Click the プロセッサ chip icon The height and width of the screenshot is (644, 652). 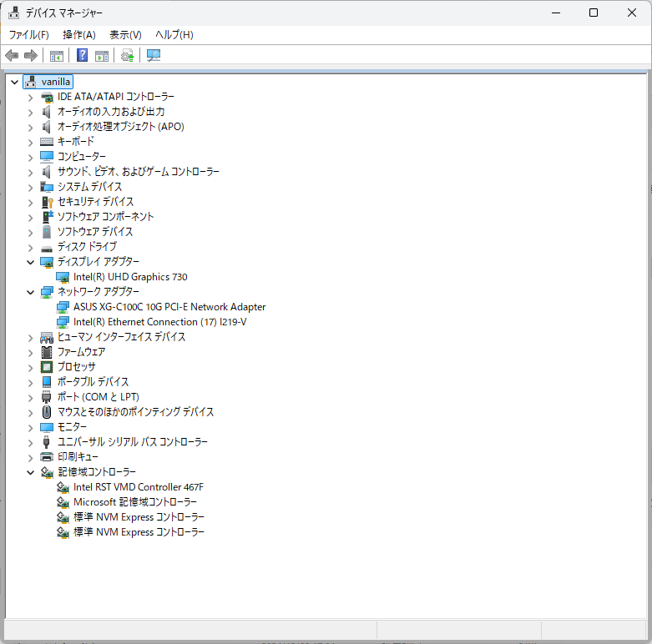(47, 367)
